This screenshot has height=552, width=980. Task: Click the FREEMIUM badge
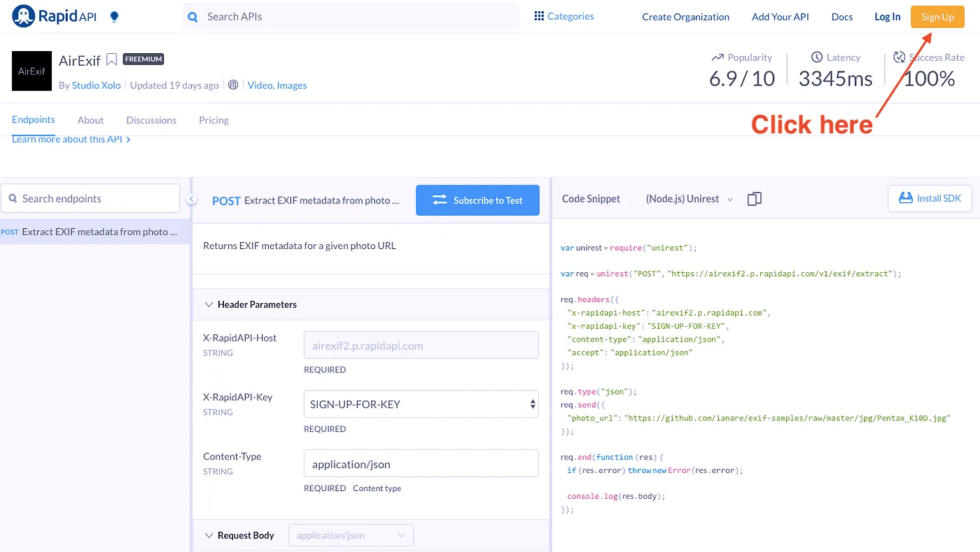click(x=143, y=59)
